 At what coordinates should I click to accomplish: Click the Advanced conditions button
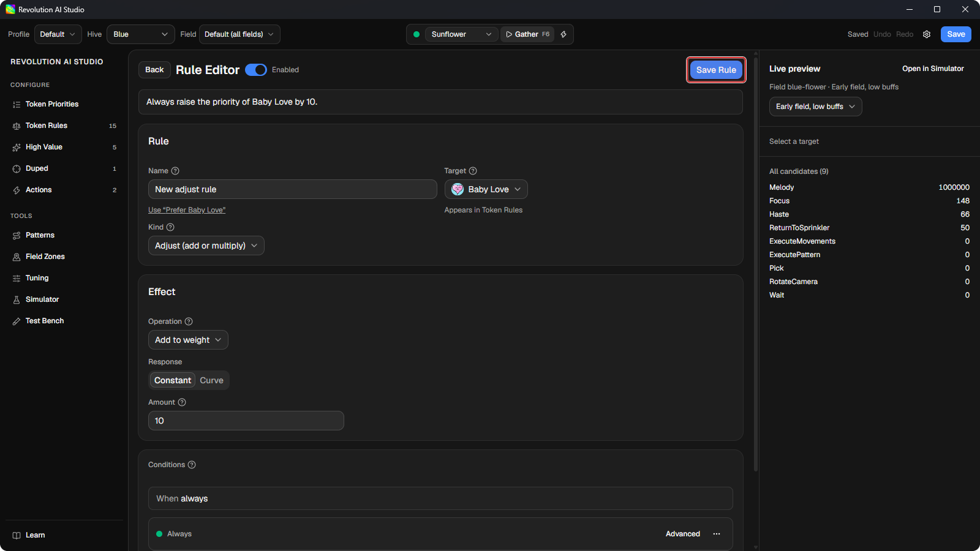point(683,534)
